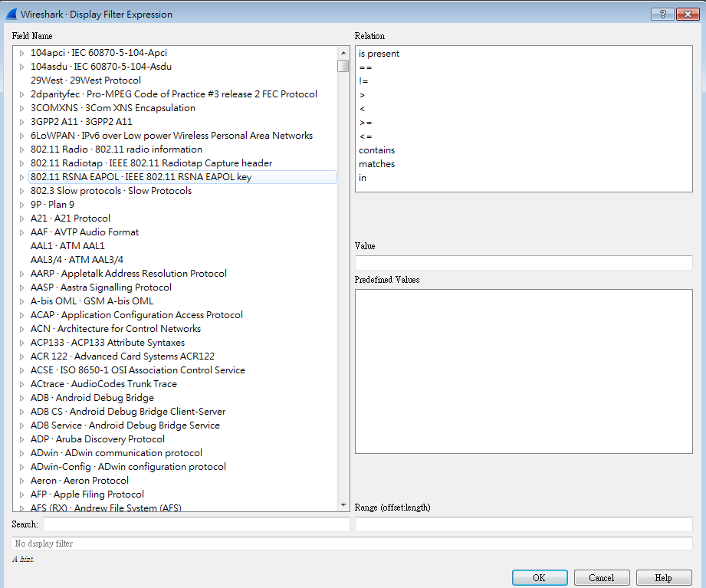Choose the '<=' relation
This screenshot has width=706, height=588.
(x=366, y=136)
